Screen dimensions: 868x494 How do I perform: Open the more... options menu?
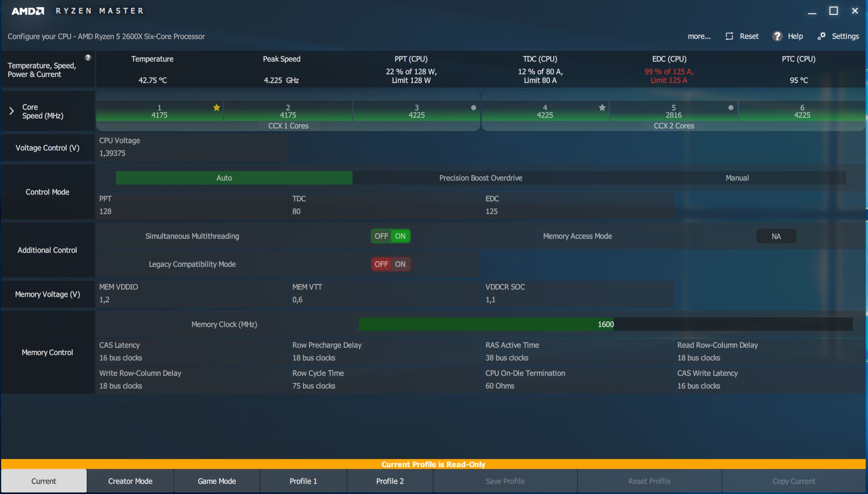[699, 36]
